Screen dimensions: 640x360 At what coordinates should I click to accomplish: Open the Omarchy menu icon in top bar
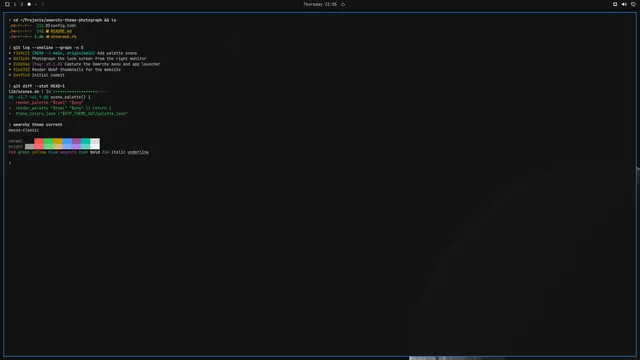pos(7,4)
